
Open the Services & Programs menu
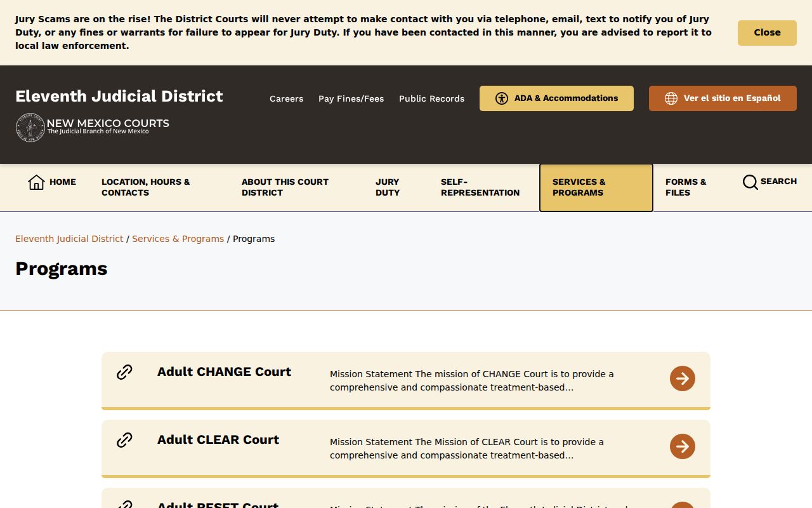tap(596, 187)
